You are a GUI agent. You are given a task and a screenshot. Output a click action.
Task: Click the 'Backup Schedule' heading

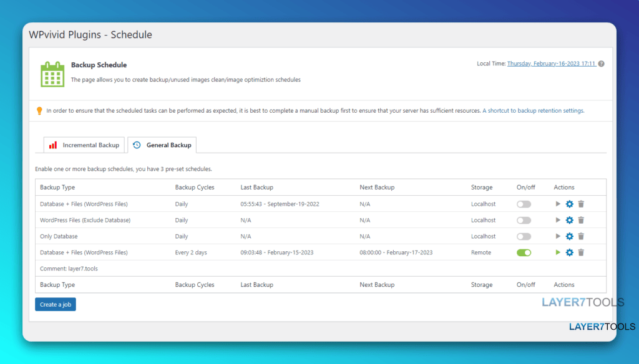99,65
